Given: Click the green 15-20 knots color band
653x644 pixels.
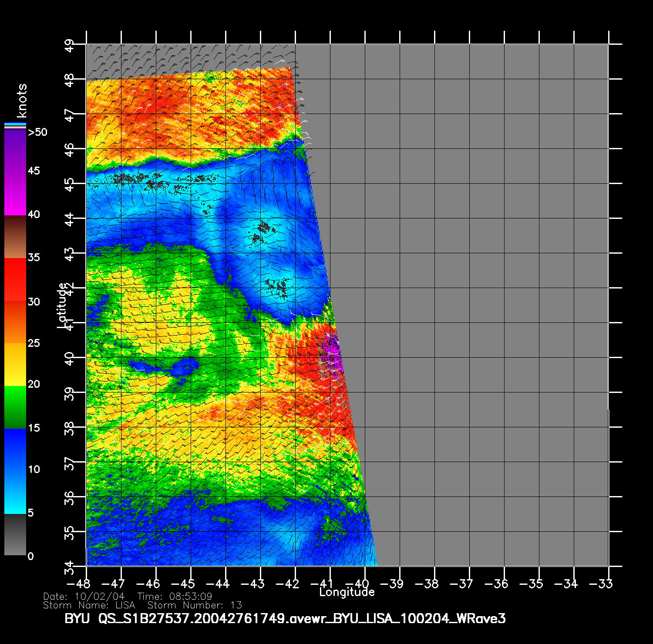Looking at the screenshot, I should point(15,407).
